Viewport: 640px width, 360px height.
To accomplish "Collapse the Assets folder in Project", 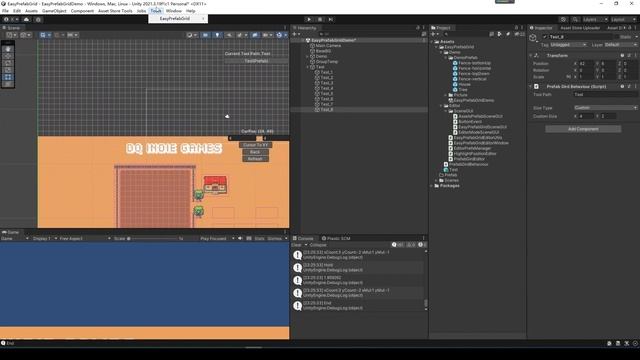I will (432, 42).
